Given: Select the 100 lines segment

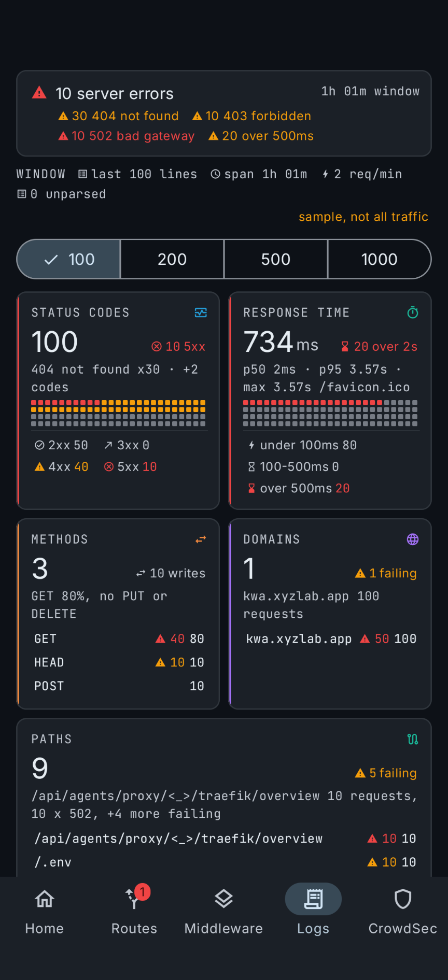Looking at the screenshot, I should tap(68, 259).
